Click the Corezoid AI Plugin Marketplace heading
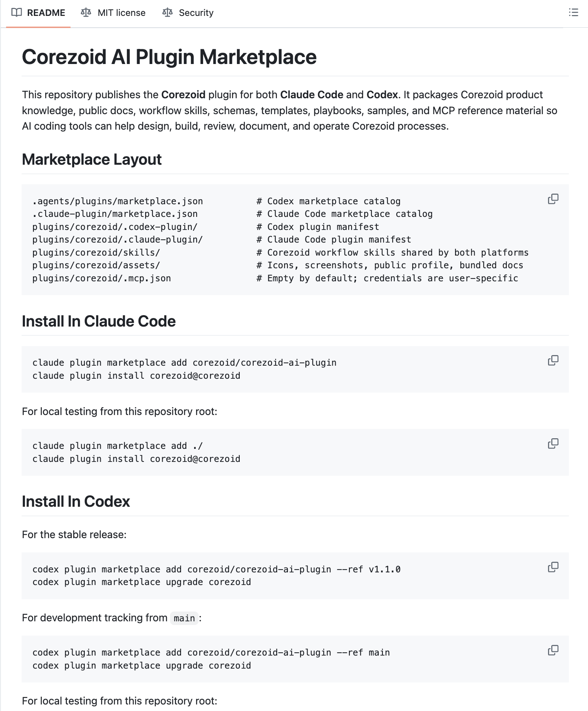 (x=169, y=57)
